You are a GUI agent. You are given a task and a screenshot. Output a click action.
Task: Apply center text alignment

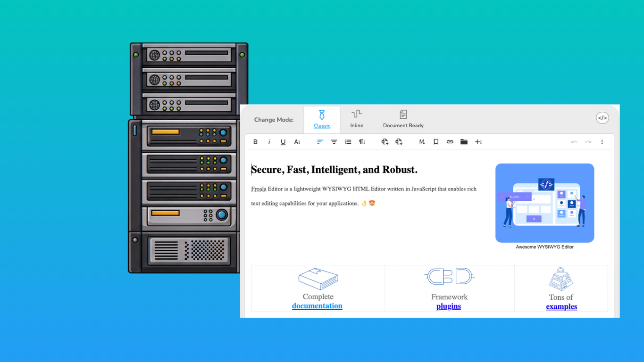pos(334,142)
